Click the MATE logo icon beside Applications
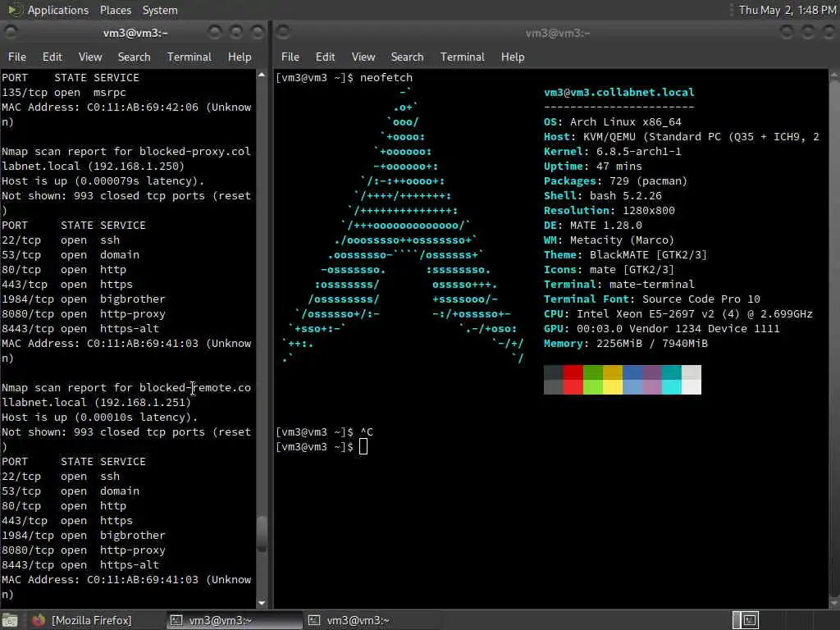This screenshot has width=840, height=630. click(x=15, y=10)
